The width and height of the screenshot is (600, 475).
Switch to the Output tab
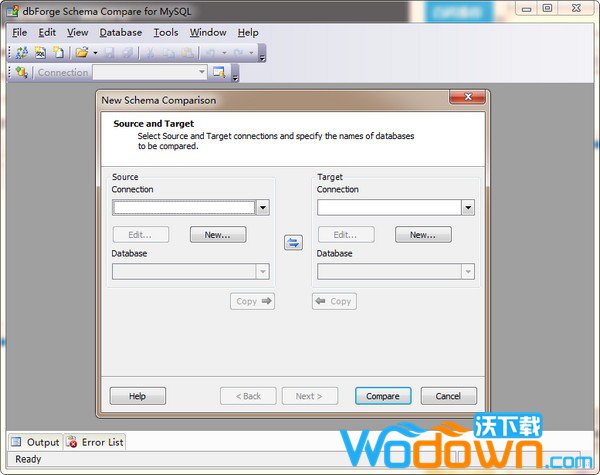35,442
